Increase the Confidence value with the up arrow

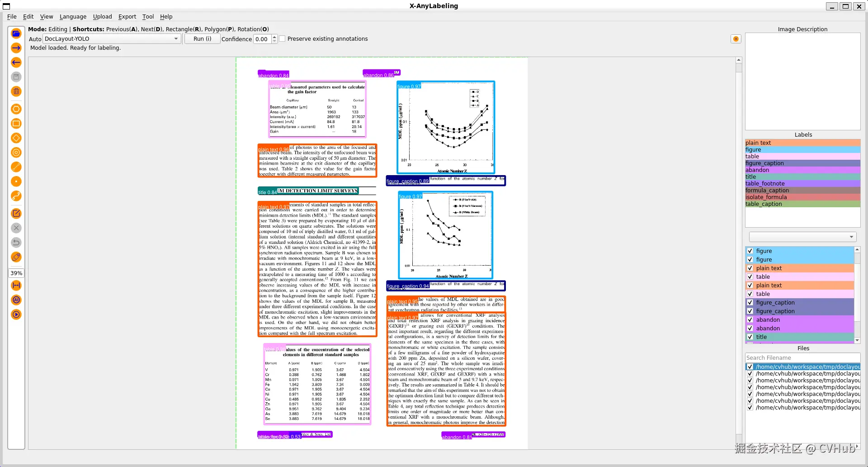[274, 37]
